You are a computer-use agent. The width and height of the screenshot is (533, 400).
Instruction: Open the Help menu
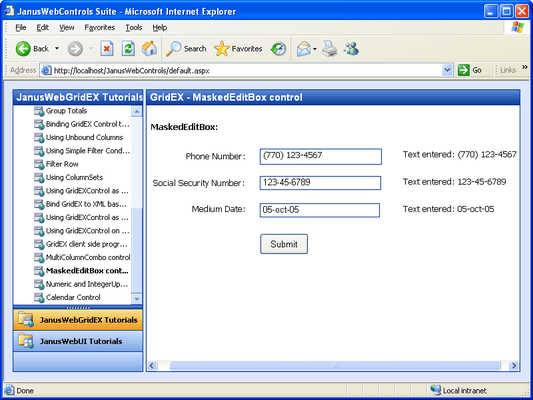[x=159, y=28]
